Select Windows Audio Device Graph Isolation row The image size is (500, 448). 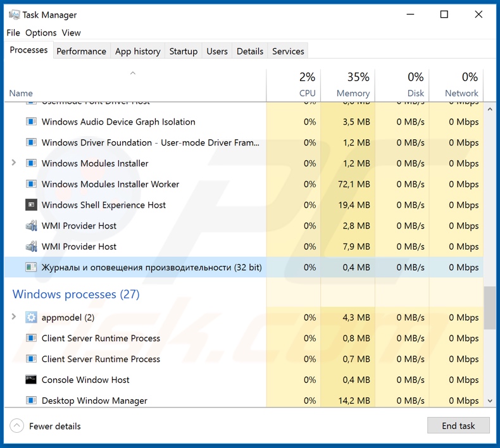[244, 121]
